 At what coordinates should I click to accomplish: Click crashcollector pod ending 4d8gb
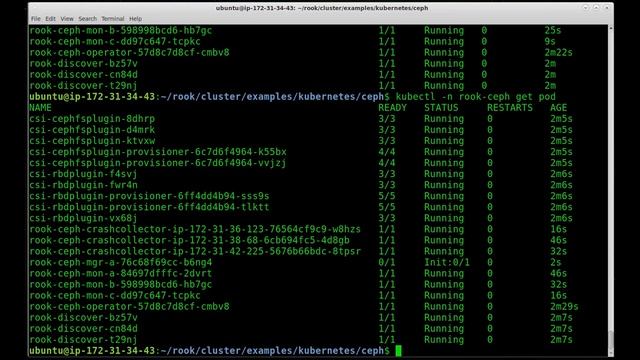189,240
